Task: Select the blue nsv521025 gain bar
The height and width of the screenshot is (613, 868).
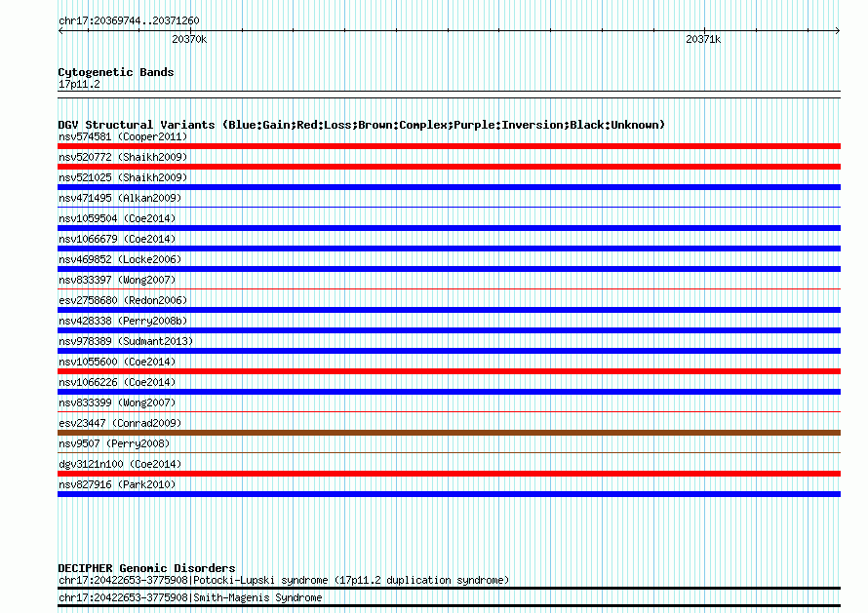Action: tap(449, 187)
